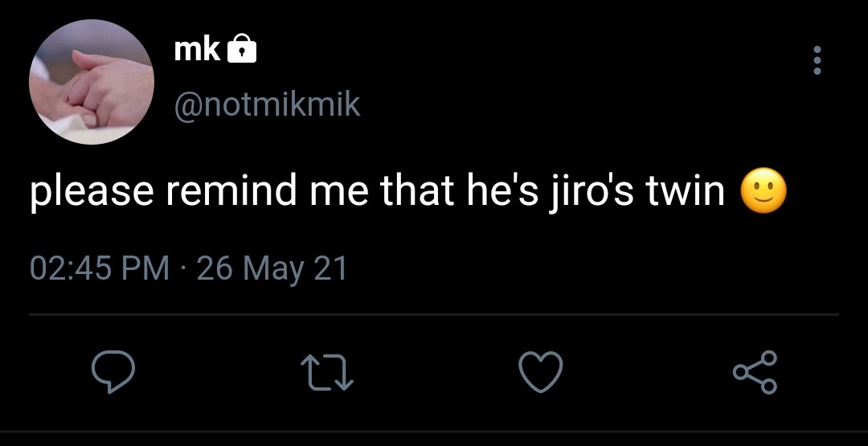This screenshot has width=868, height=446.
Task: Open mk's round profile picture
Action: 92,82
